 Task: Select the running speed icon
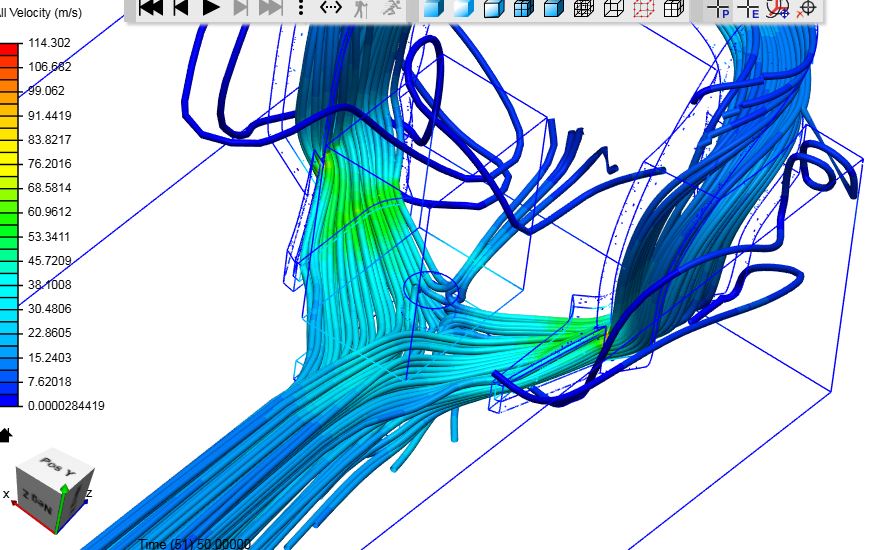392,8
